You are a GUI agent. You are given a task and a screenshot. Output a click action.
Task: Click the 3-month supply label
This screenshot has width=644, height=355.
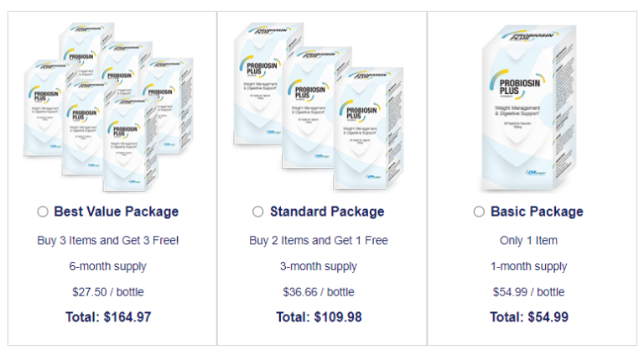[x=319, y=266]
